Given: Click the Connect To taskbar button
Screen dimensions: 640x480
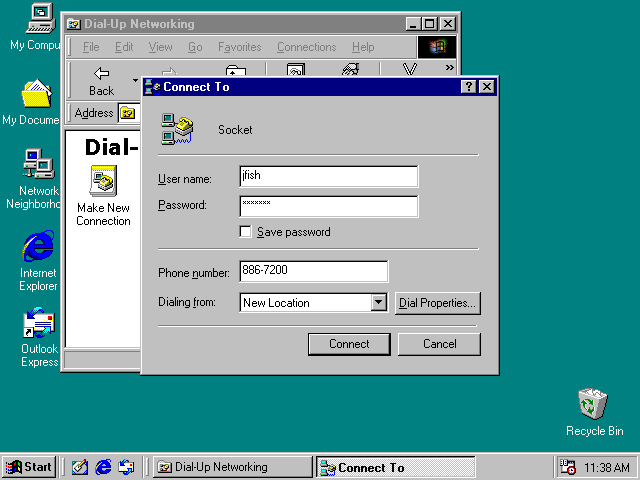Looking at the screenshot, I should pyautogui.click(x=396, y=467).
